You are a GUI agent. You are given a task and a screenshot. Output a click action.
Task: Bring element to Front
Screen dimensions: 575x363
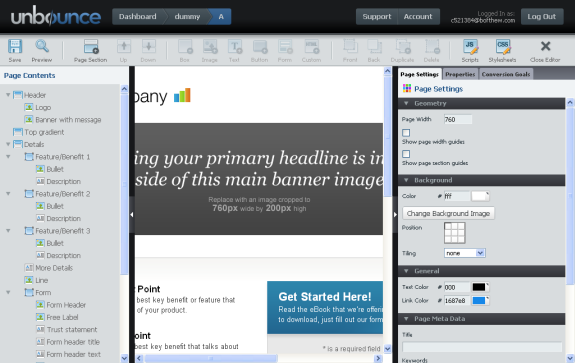(350, 51)
